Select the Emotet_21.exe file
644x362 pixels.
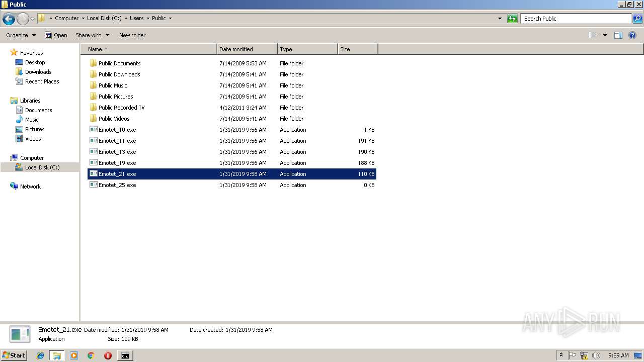(232, 174)
